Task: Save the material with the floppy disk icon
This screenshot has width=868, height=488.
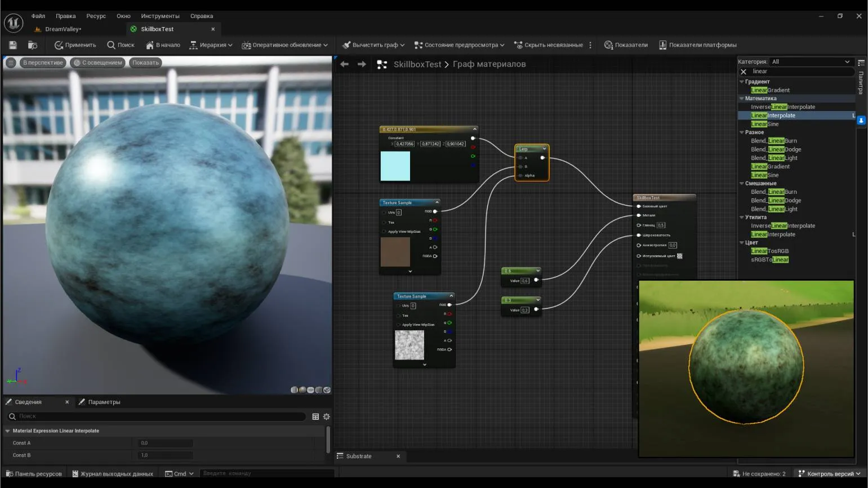Action: [13, 45]
